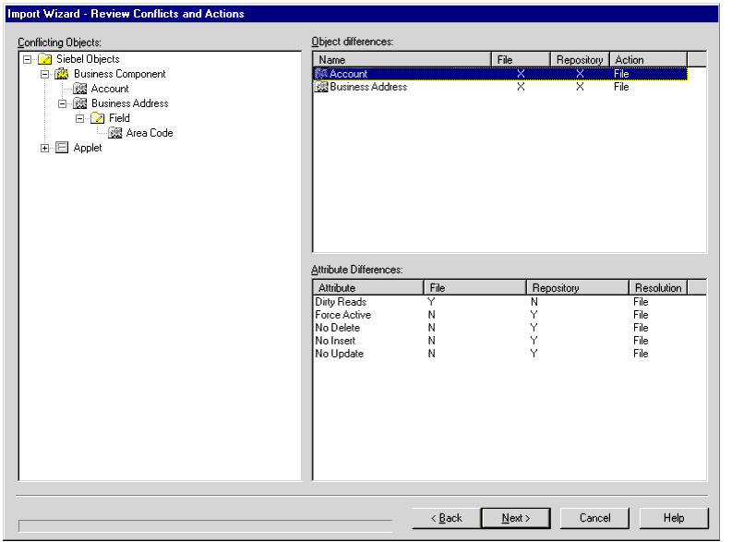Click the Resolution value for No Update
Screen dimensions: 756x542
pos(641,354)
